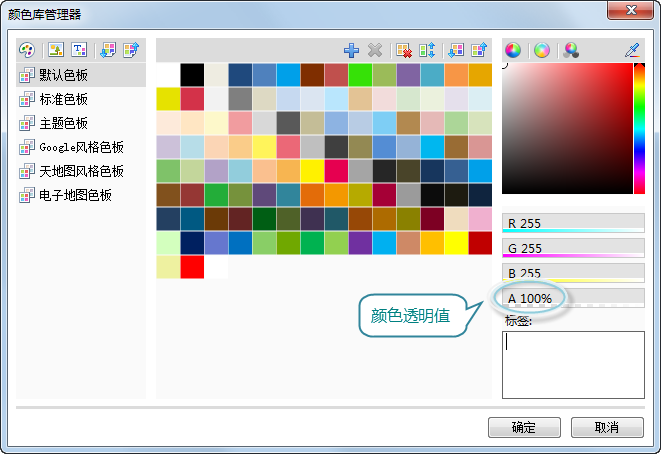Pick the yellow swatch starting the second row

click(x=168, y=99)
